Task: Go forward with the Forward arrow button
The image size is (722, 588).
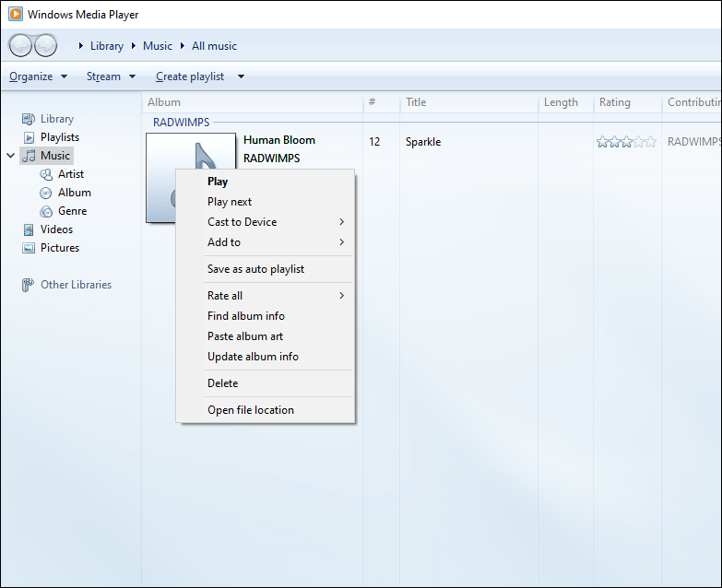Action: coord(45,45)
